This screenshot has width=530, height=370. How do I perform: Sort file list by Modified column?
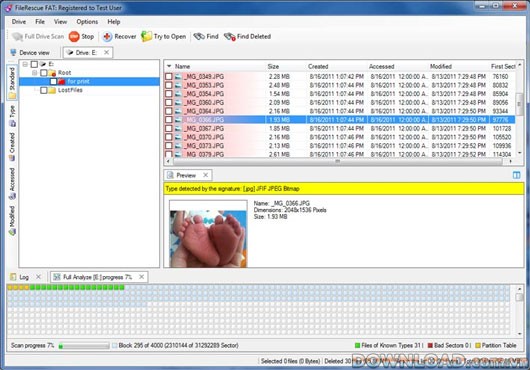coord(441,67)
